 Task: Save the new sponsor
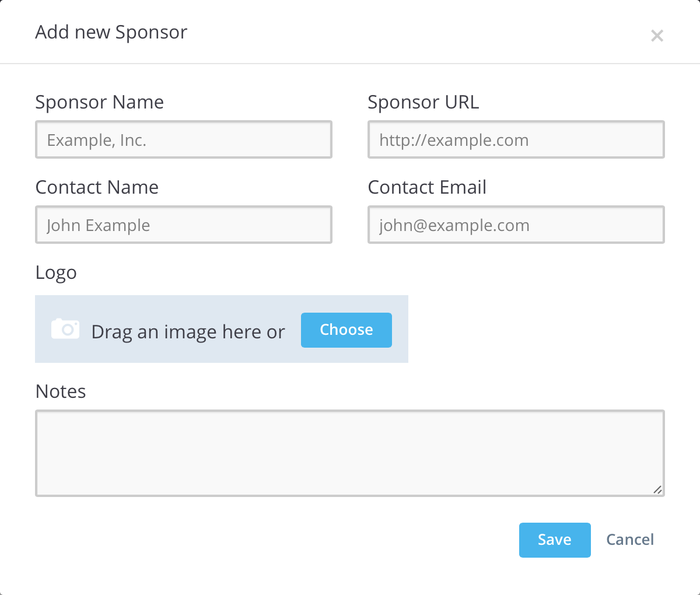click(555, 540)
